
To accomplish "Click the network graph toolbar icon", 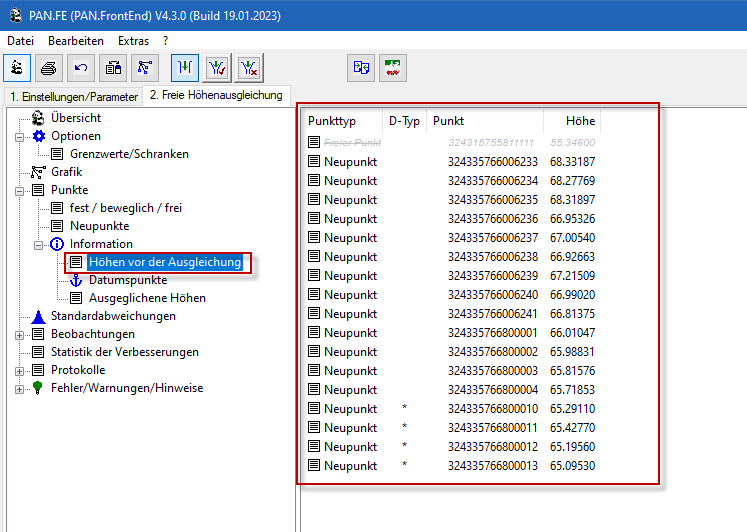I will tap(146, 68).
